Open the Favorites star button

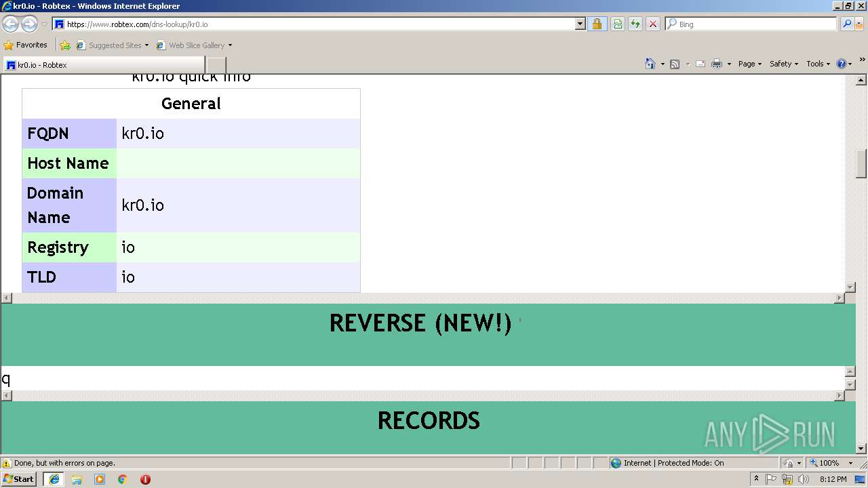[x=26, y=45]
